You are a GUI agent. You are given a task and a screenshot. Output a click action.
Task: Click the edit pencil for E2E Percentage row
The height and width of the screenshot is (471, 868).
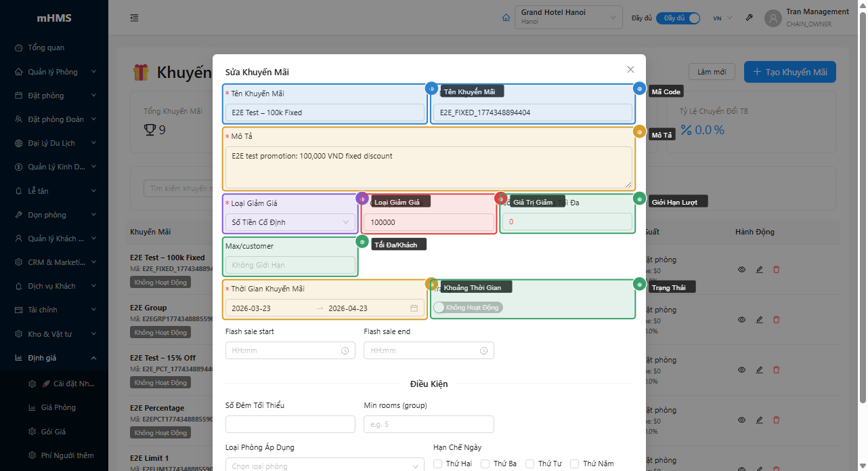(x=759, y=419)
